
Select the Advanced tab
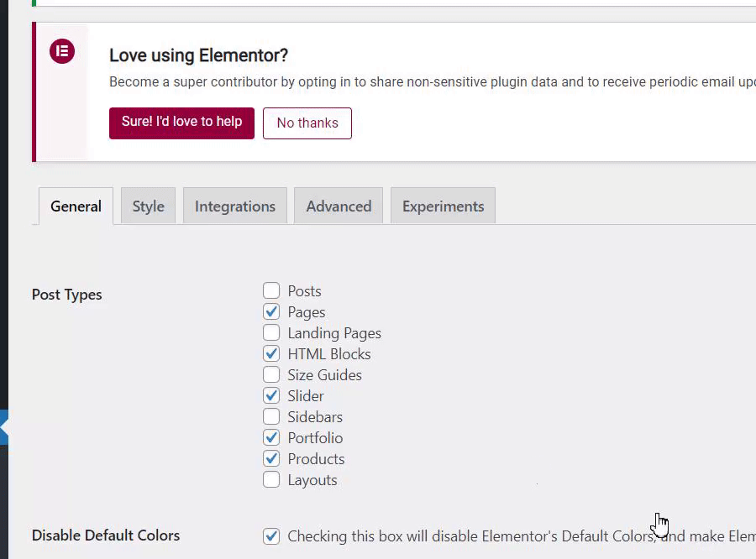point(339,206)
